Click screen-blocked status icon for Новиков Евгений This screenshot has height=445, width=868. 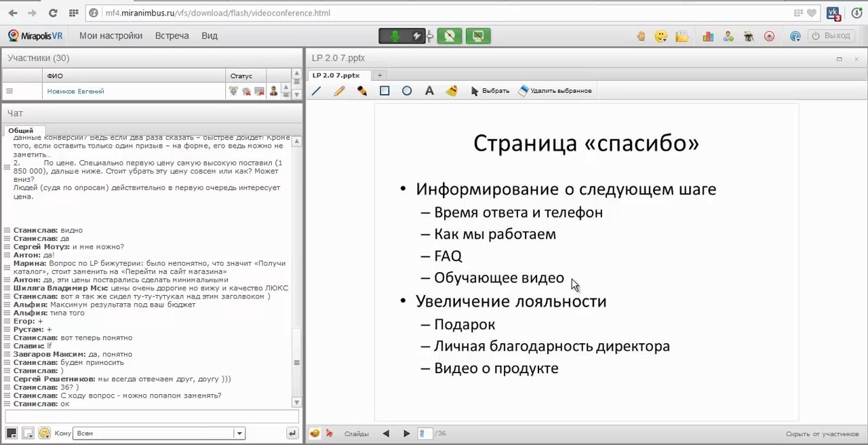(259, 91)
